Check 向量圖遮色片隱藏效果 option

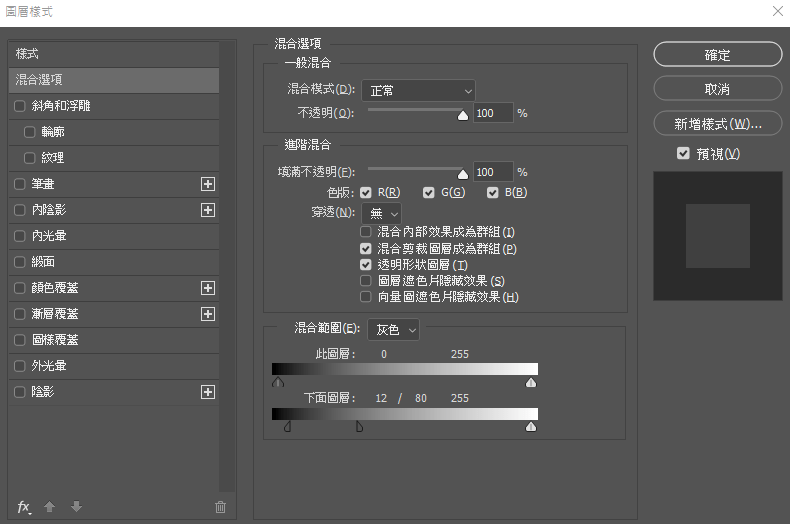pos(366,297)
